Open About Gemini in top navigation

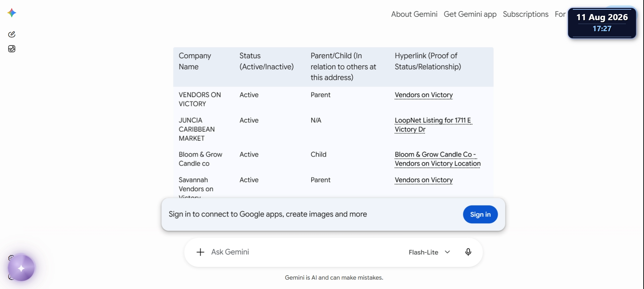point(414,14)
